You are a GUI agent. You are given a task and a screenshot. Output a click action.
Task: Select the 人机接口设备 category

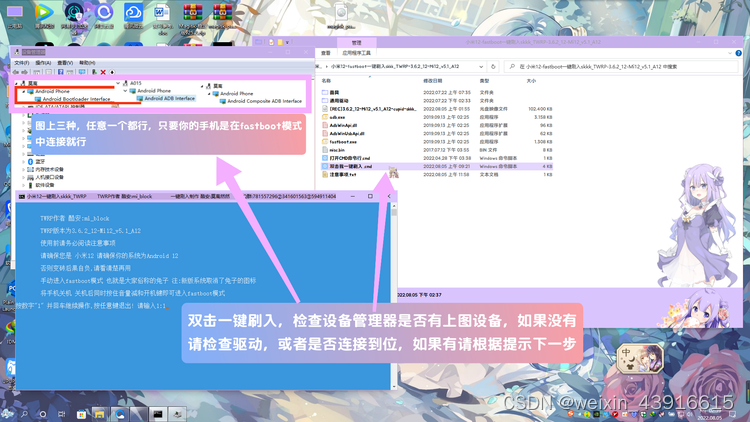pos(49,177)
